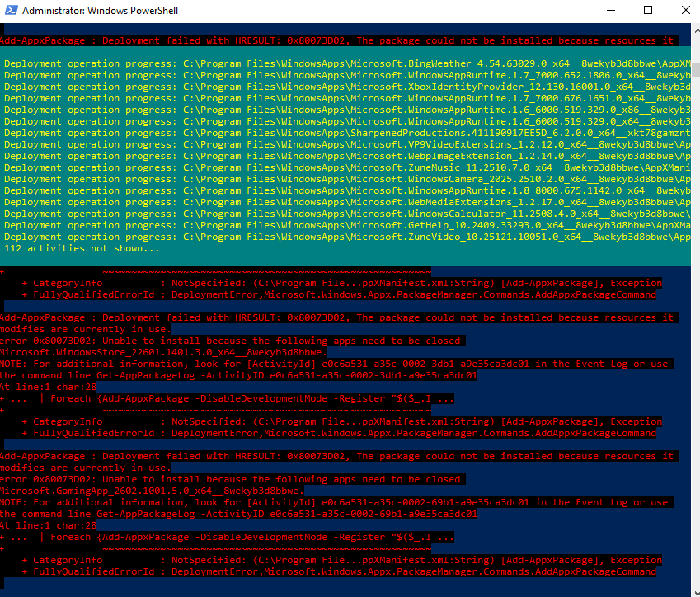Click the scrollbar down arrow
The height and width of the screenshot is (597, 700).
[696, 593]
